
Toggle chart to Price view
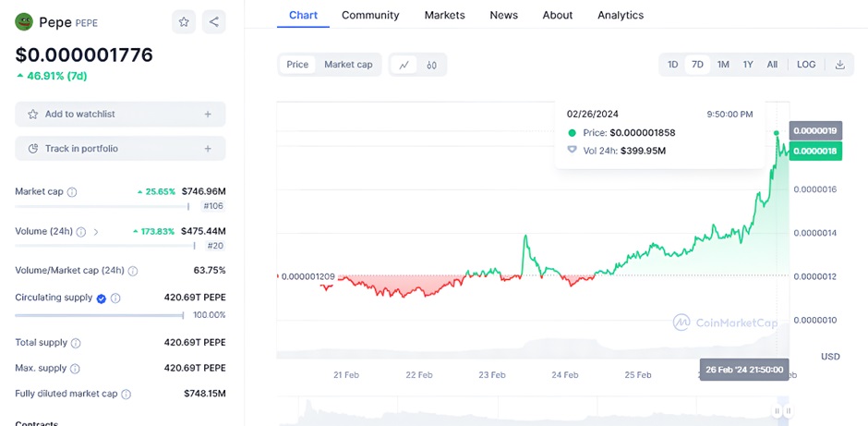[x=297, y=65]
